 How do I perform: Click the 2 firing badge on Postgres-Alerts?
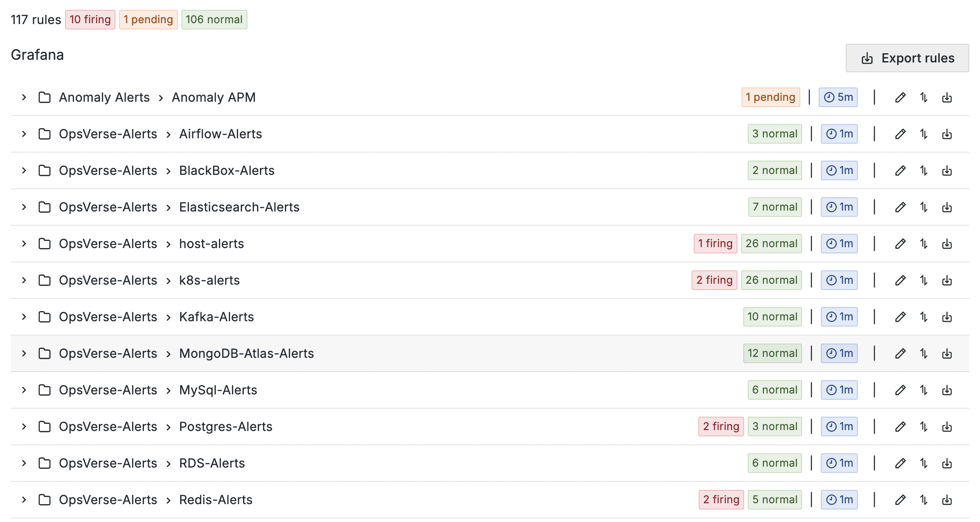point(721,427)
